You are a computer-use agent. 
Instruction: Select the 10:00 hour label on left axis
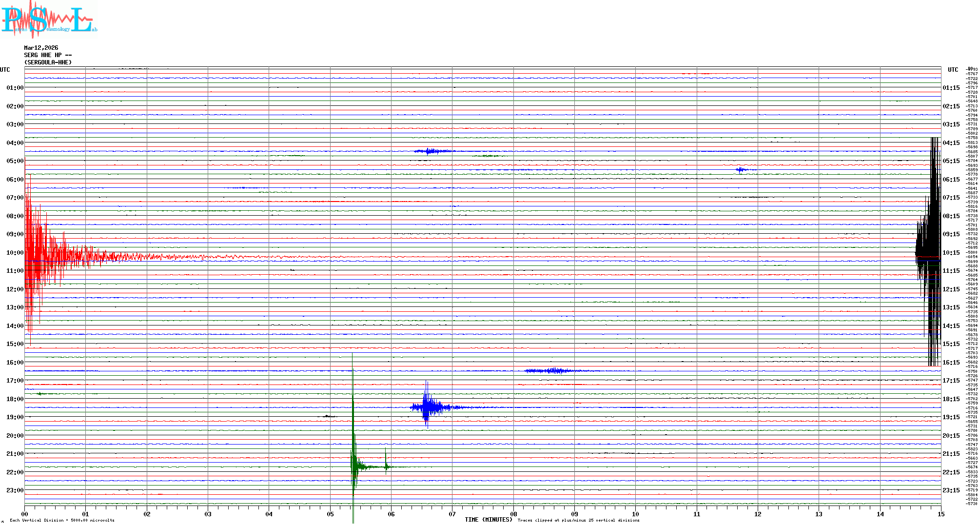pos(15,253)
